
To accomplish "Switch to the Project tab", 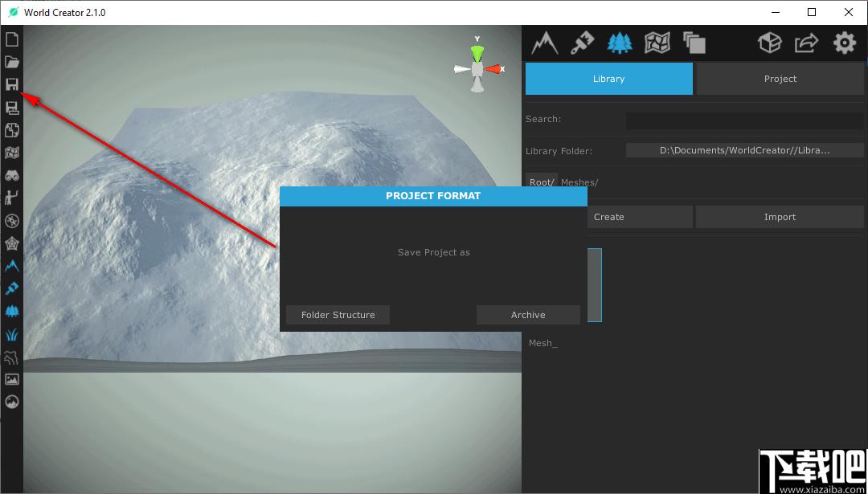I will (780, 79).
